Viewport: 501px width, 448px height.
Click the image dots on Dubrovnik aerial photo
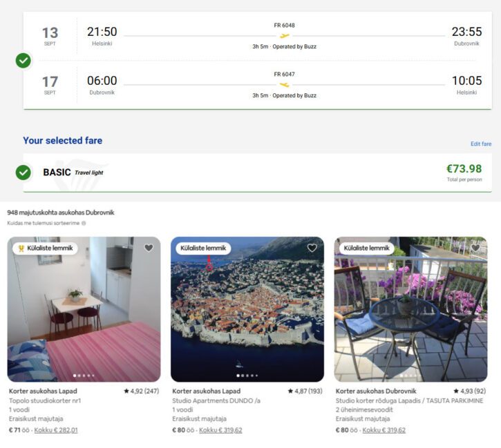[x=247, y=376]
